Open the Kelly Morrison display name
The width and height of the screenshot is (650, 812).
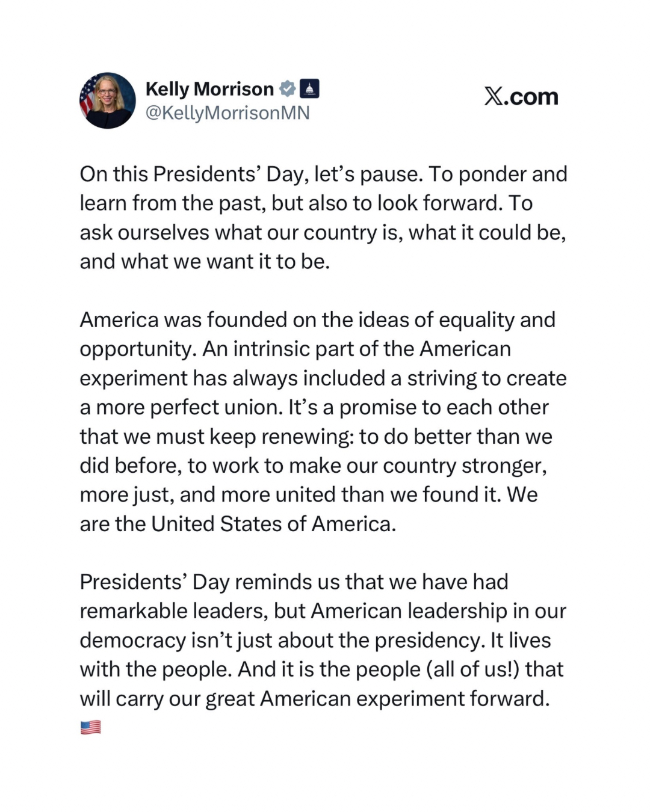pos(209,89)
